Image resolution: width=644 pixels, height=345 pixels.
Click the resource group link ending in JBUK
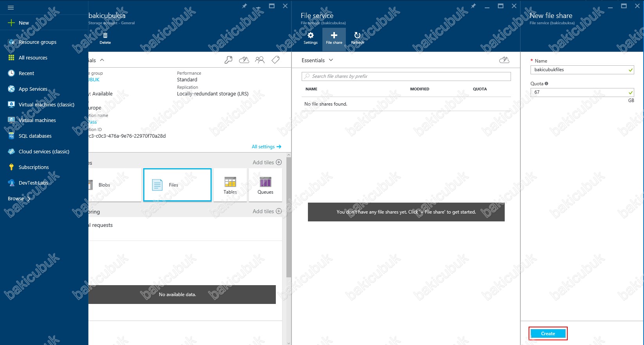tap(94, 79)
